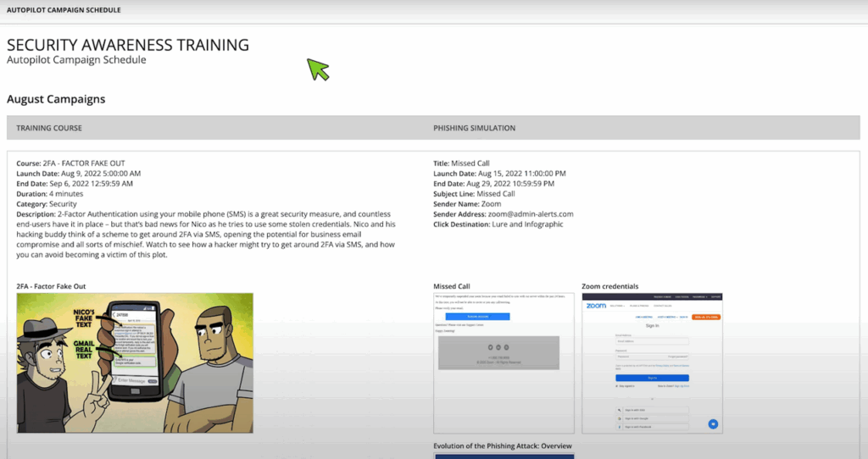Screen dimensions: 868x459
Task: Click the course 'End Date: Sep 6, 2022' line
Action: point(75,184)
